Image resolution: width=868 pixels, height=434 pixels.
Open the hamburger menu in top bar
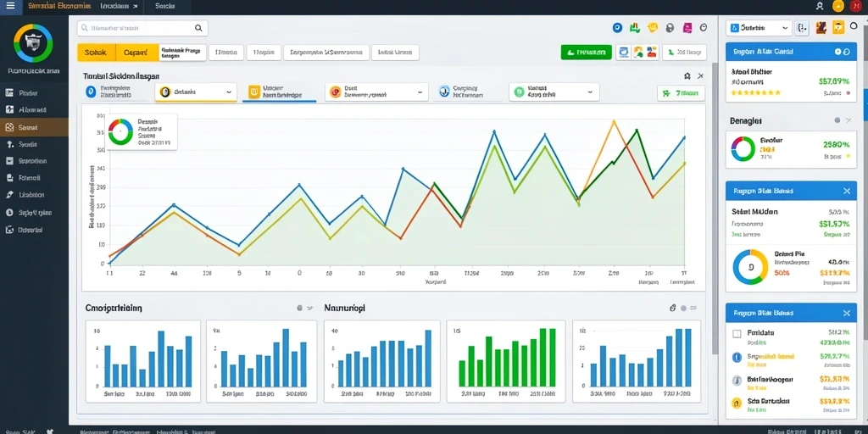[x=10, y=6]
